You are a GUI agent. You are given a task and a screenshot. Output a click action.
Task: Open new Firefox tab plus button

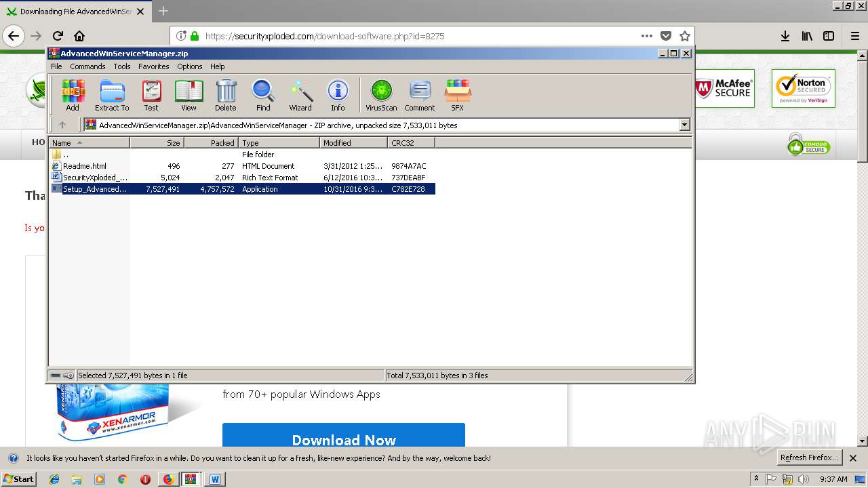click(163, 11)
